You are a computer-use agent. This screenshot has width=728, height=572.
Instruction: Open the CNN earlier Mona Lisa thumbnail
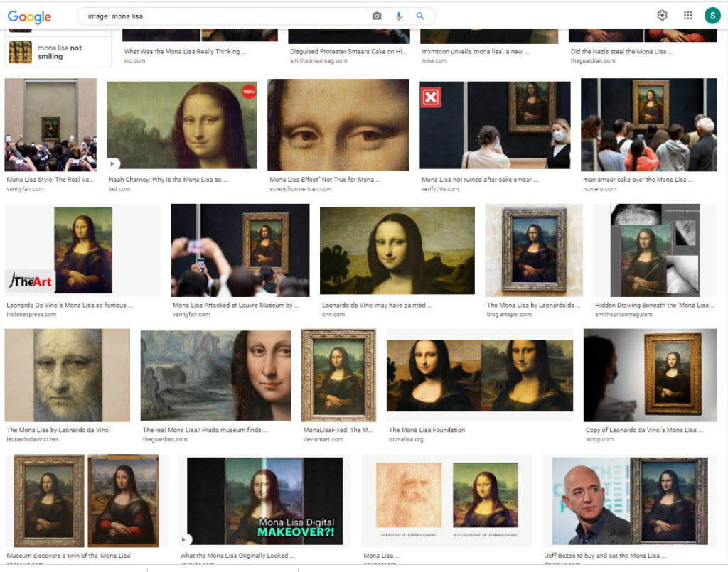[397, 250]
